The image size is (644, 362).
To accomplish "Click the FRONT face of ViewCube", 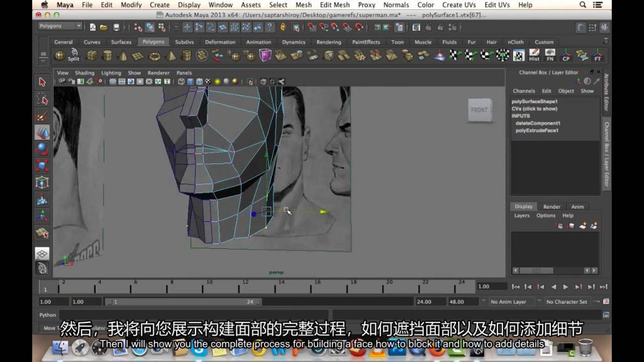I will click(x=479, y=110).
